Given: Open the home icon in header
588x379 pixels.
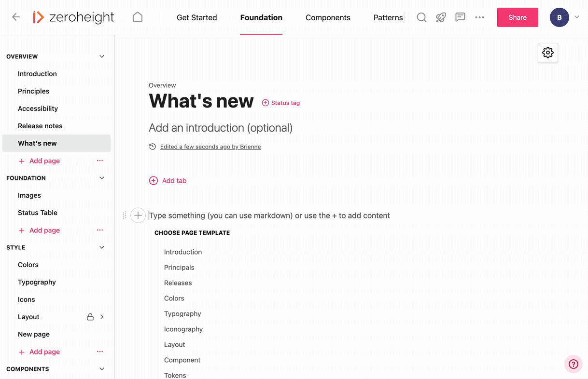Looking at the screenshot, I should (x=138, y=17).
